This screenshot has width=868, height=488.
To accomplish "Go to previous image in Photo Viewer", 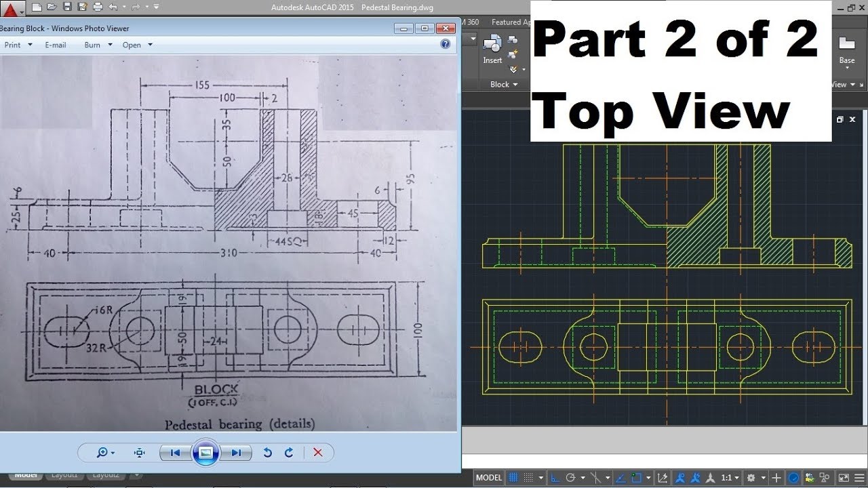I will pyautogui.click(x=175, y=453).
